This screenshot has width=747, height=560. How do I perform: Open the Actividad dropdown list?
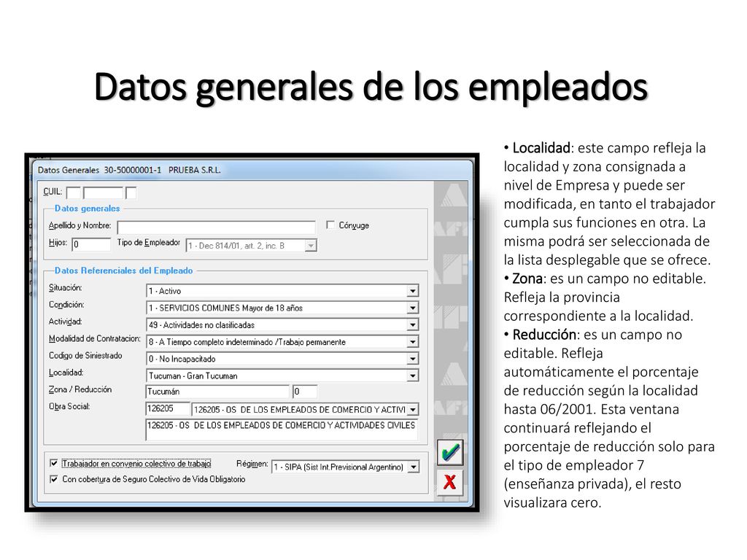point(413,324)
